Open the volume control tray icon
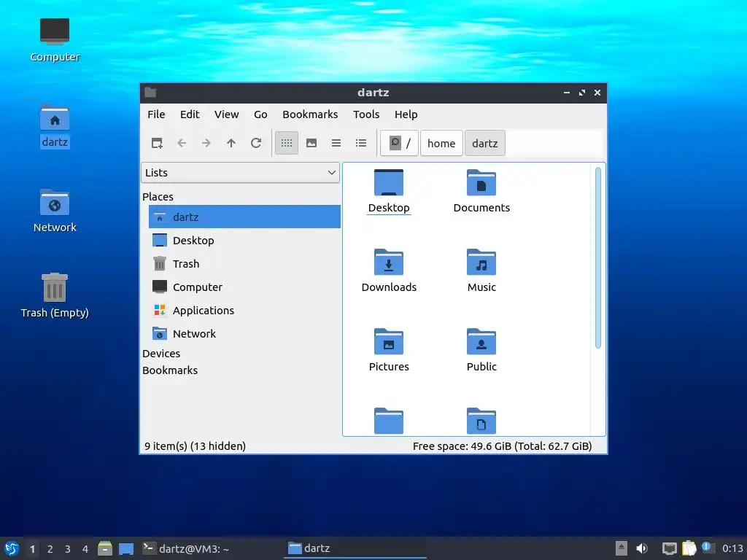The image size is (747, 560). (x=642, y=548)
